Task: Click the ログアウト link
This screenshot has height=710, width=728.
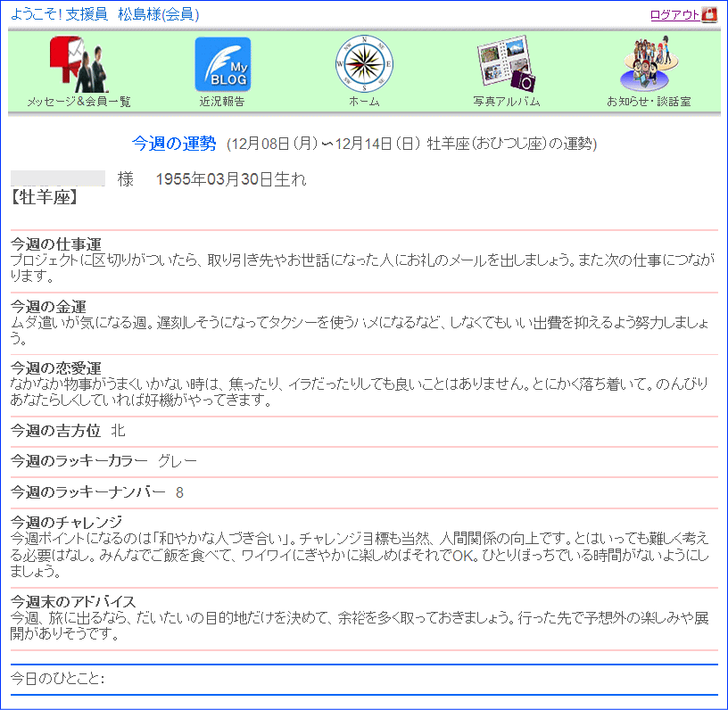Action: (x=674, y=14)
